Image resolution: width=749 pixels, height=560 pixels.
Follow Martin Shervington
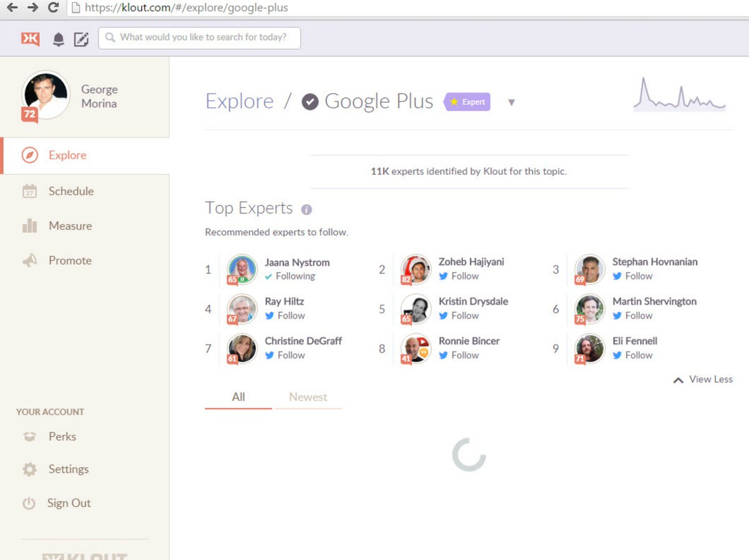[x=632, y=315]
